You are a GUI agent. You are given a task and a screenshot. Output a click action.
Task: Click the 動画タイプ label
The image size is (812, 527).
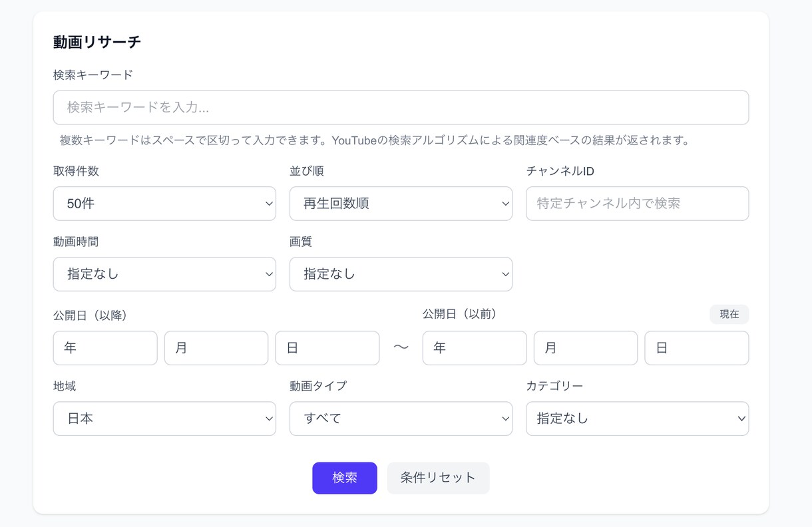(318, 386)
